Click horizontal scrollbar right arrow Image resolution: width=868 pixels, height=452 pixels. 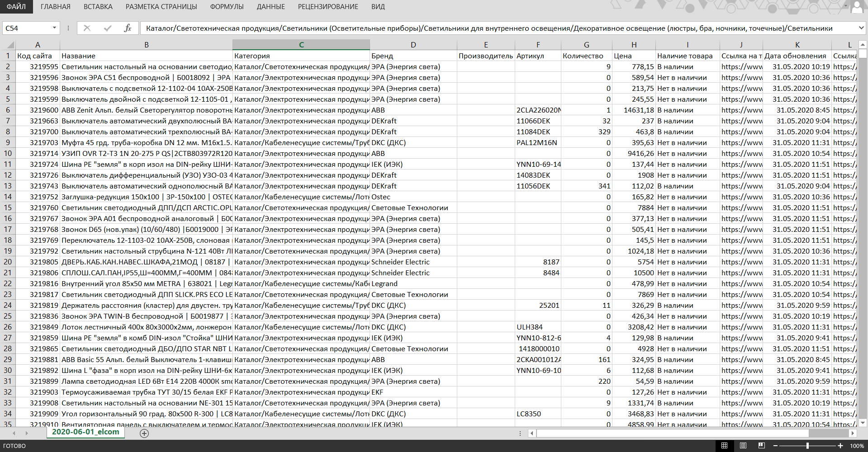coord(853,433)
